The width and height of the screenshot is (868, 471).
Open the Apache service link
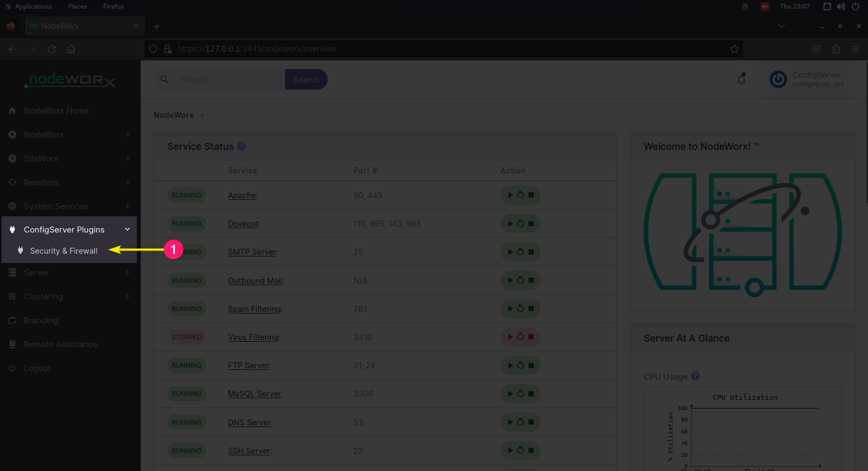242,196
